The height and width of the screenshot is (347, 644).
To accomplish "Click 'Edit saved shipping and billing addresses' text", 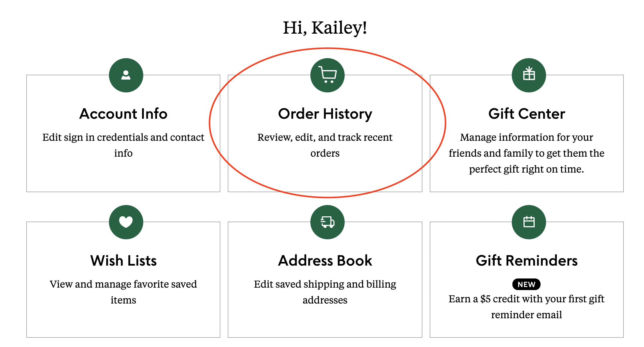I will tap(325, 292).
